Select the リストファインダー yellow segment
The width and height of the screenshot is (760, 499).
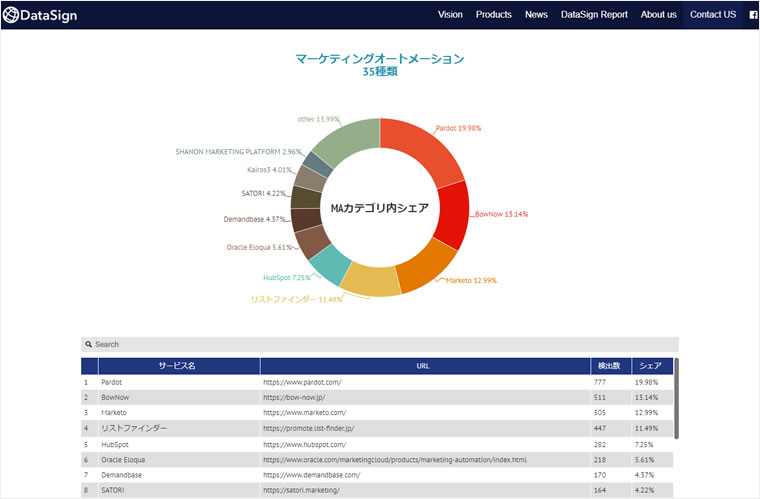370,280
